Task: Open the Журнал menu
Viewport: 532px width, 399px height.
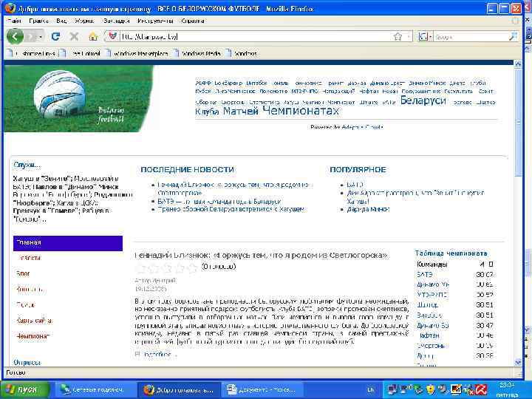Action: (x=84, y=21)
